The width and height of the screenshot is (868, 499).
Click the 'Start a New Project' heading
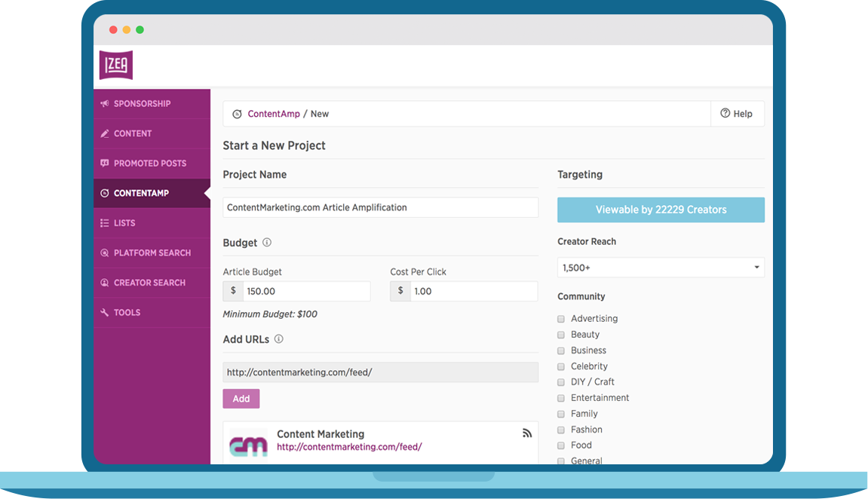pos(274,145)
